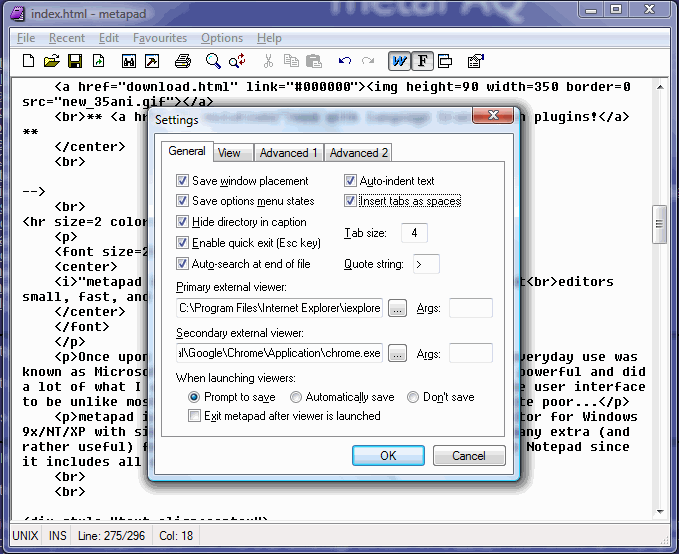Open the Favourites menu
This screenshot has width=679, height=554.
coord(160,38)
